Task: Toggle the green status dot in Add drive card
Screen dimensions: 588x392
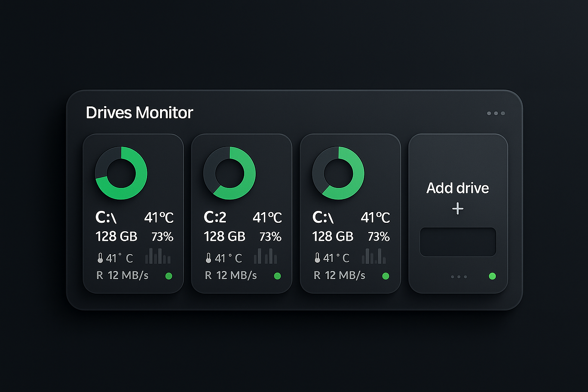Action: tap(492, 276)
